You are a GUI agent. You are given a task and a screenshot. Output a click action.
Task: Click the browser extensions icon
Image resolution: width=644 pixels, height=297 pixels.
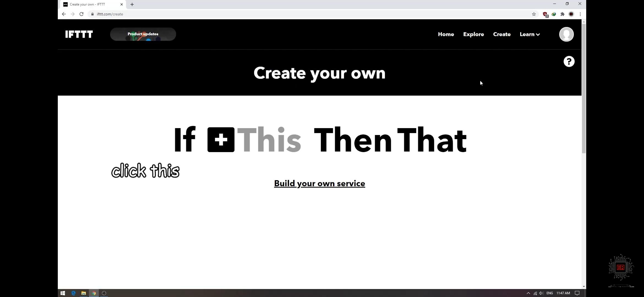[562, 14]
